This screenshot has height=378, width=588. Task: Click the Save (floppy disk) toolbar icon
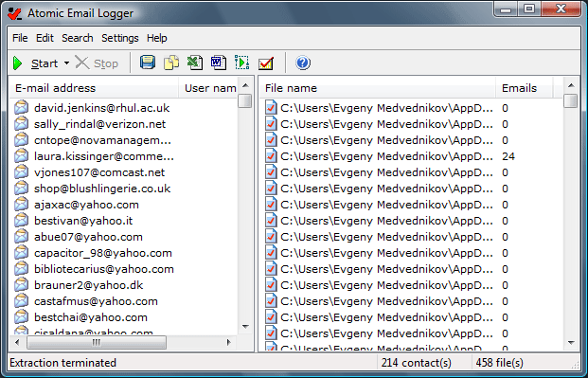pos(148,63)
